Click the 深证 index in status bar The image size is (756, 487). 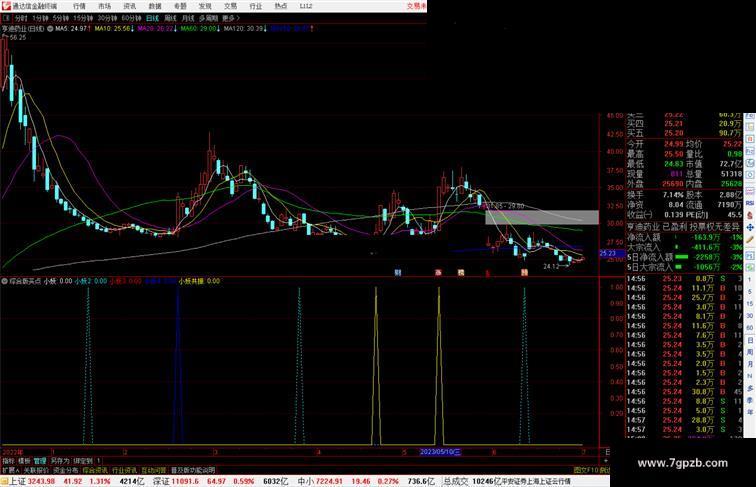(161, 481)
